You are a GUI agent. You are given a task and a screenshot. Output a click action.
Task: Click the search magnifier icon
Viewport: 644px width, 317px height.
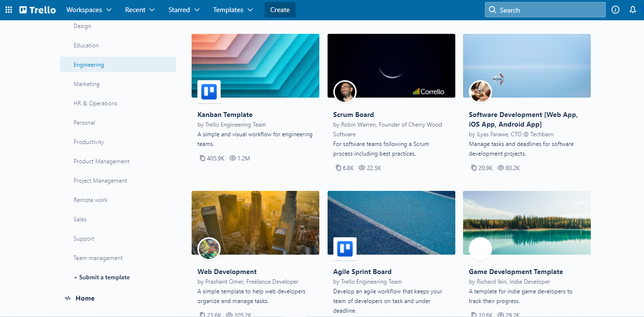click(493, 10)
